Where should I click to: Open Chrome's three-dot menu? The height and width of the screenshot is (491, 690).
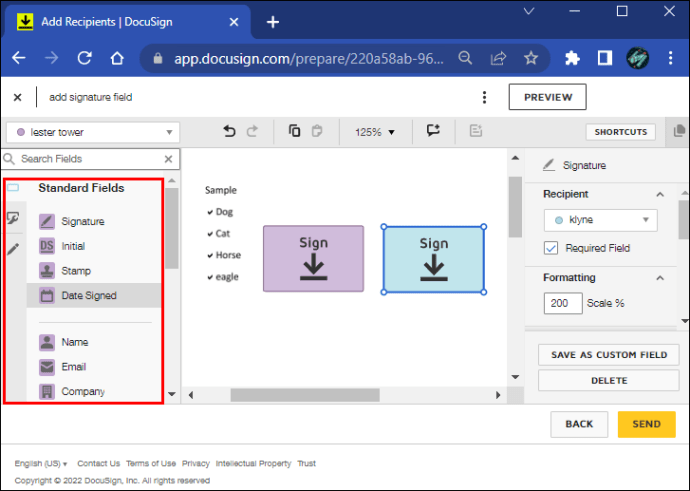click(670, 58)
